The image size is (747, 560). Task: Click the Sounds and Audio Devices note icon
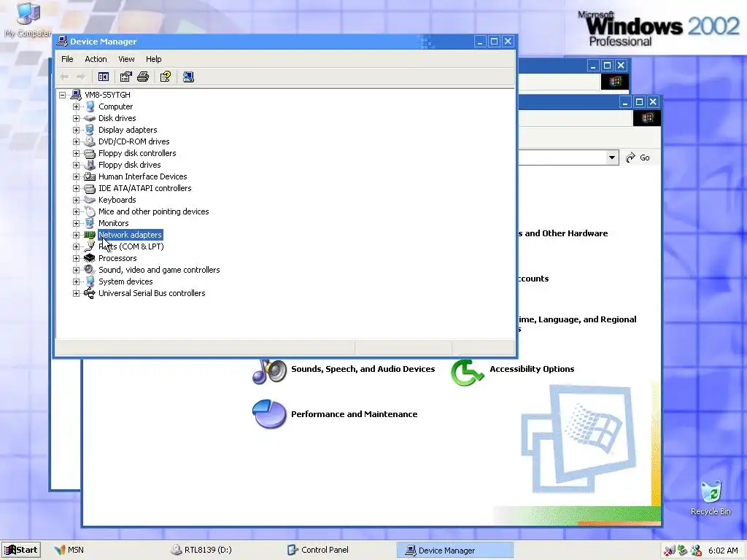269,371
